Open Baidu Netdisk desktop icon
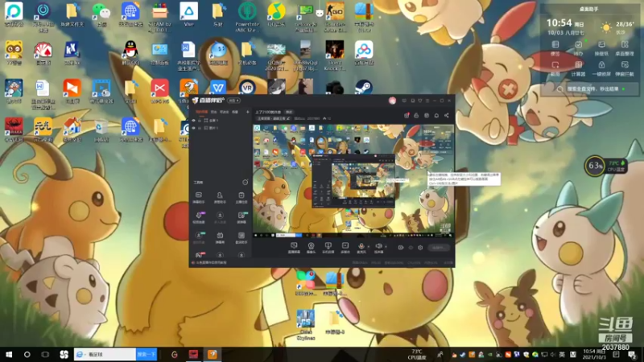 [x=364, y=53]
